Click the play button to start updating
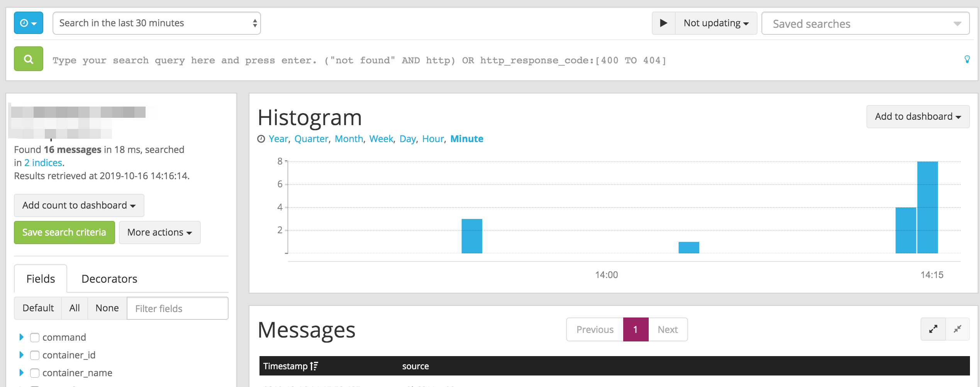980x387 pixels. click(x=663, y=23)
